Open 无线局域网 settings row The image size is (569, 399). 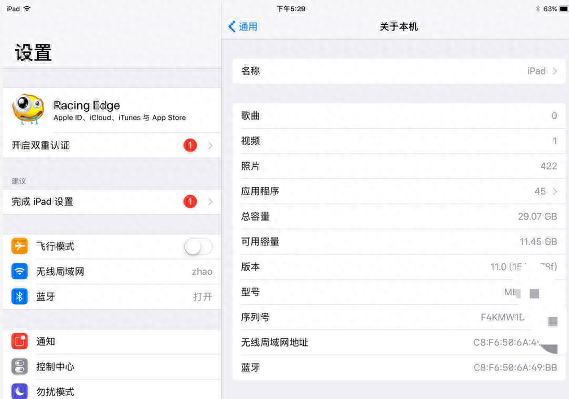(112, 272)
